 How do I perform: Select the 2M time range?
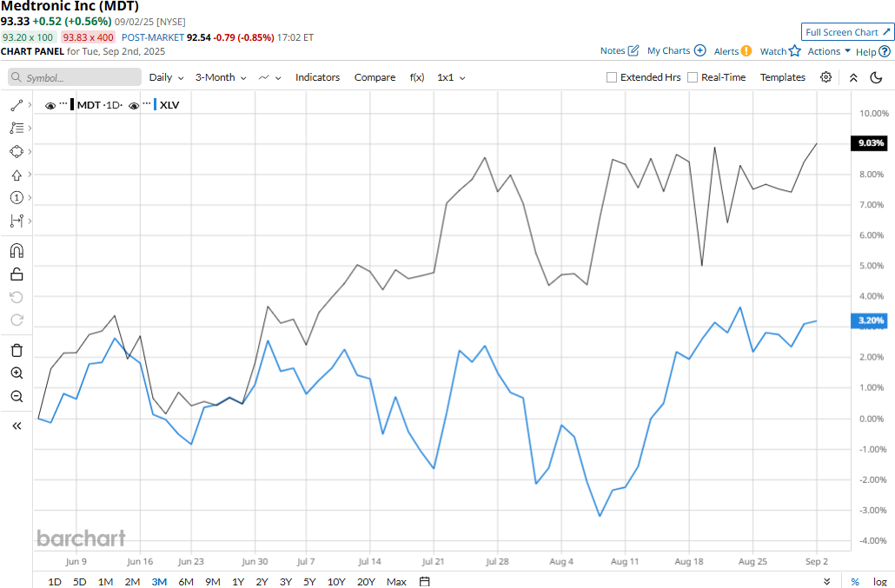click(x=132, y=582)
